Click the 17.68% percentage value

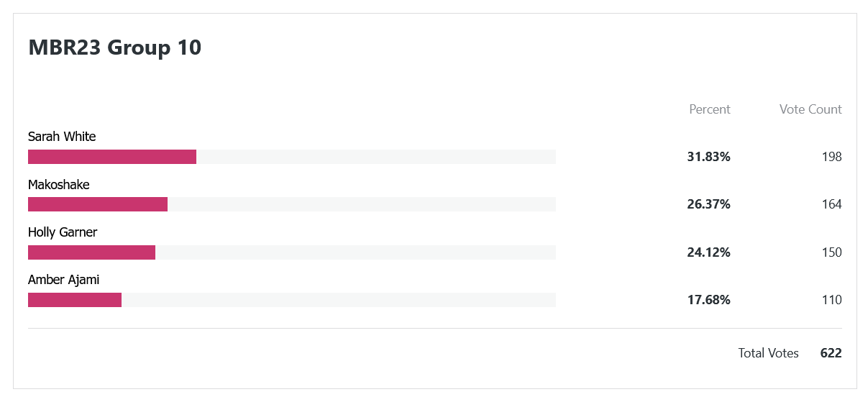point(709,300)
